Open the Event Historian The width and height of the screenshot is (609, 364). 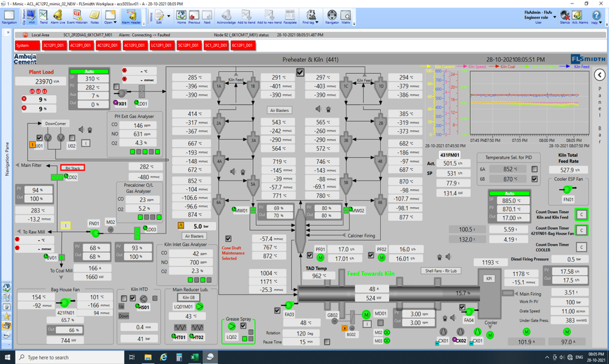pos(76,16)
